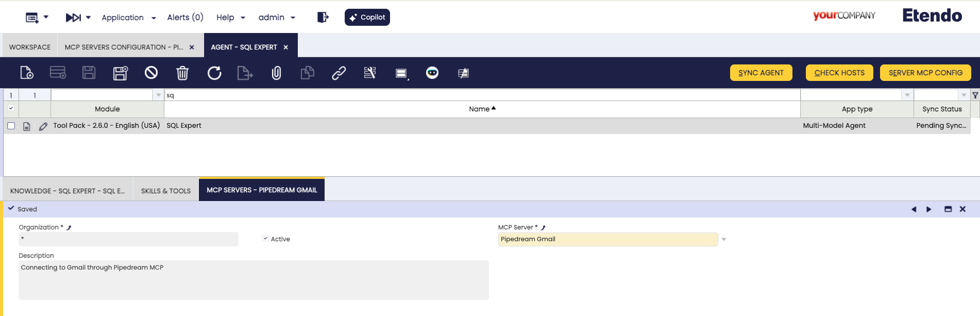This screenshot has height=316, width=980.
Task: Open the Copilot robot face toolbar icon
Action: coord(432,73)
